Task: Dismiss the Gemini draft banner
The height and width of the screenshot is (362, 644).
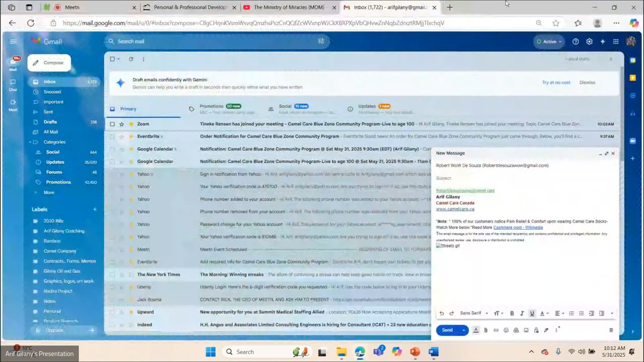Action: 587,82
